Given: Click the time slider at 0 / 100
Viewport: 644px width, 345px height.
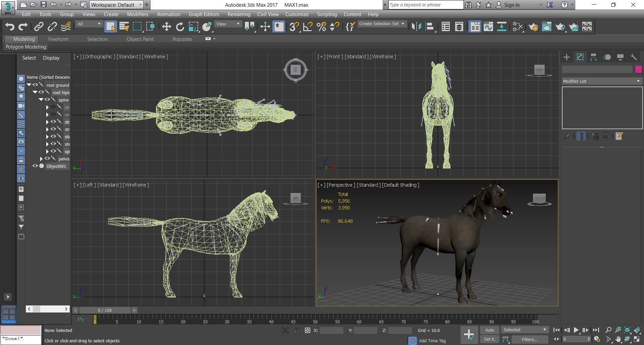Looking at the screenshot, I should [x=105, y=310].
